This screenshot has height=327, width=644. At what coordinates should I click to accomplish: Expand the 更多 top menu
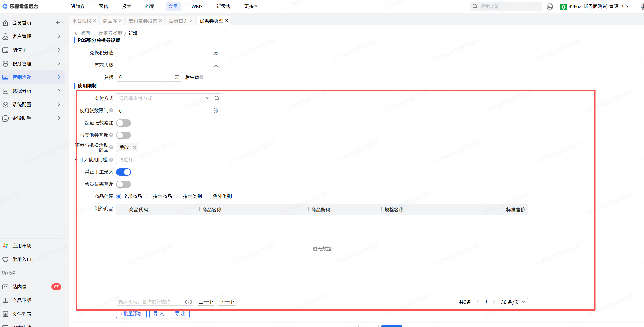click(250, 6)
